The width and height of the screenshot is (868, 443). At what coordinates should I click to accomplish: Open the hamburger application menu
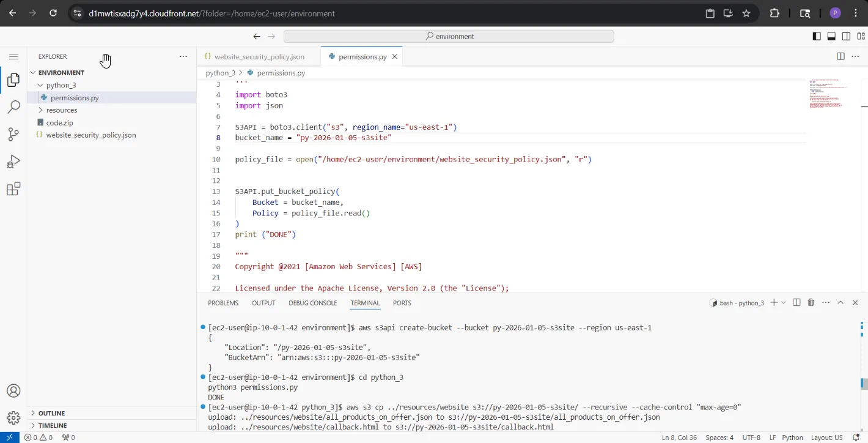pyautogui.click(x=13, y=56)
